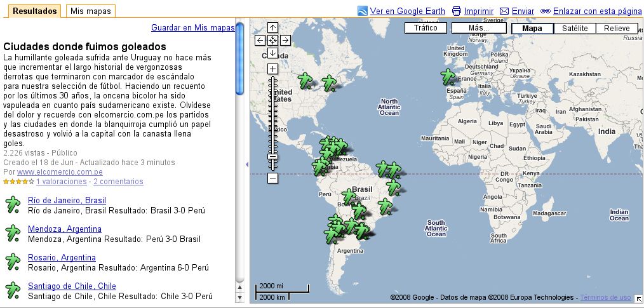The height and width of the screenshot is (308, 644).
Task: Click the Imprimir link
Action: pos(479,11)
